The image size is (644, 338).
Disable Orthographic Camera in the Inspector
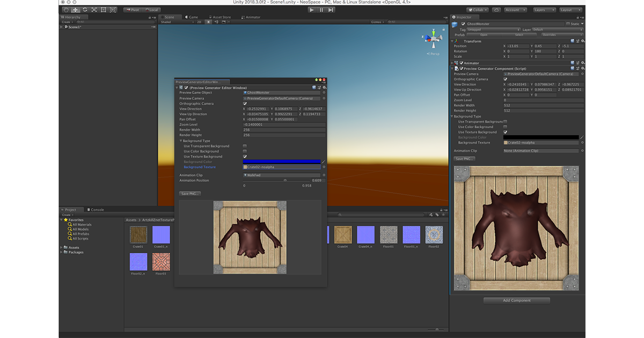(504, 78)
